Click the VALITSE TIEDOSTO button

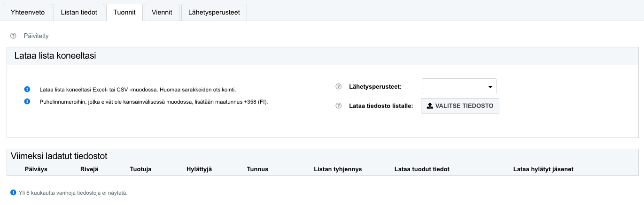(460, 106)
